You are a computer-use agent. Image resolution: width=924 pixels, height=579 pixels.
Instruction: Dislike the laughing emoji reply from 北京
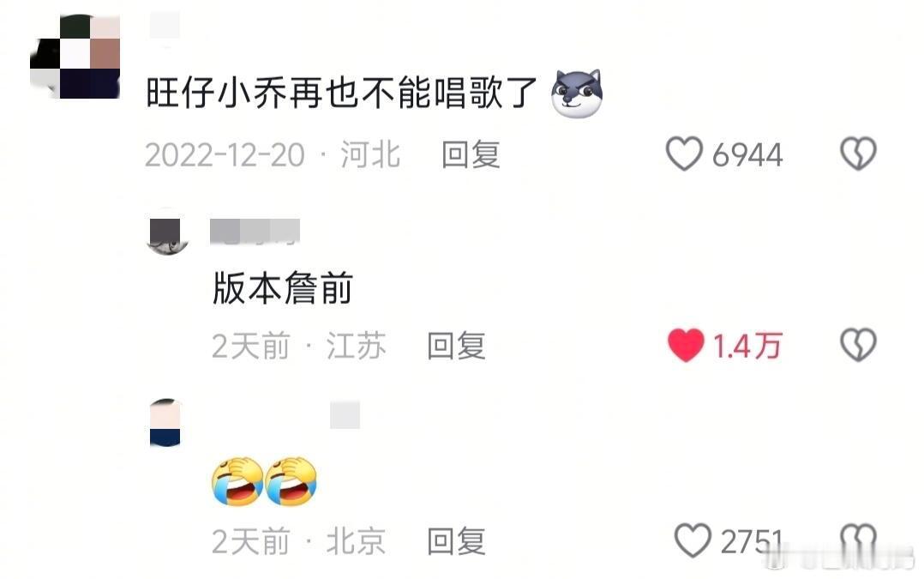pyautogui.click(x=858, y=540)
